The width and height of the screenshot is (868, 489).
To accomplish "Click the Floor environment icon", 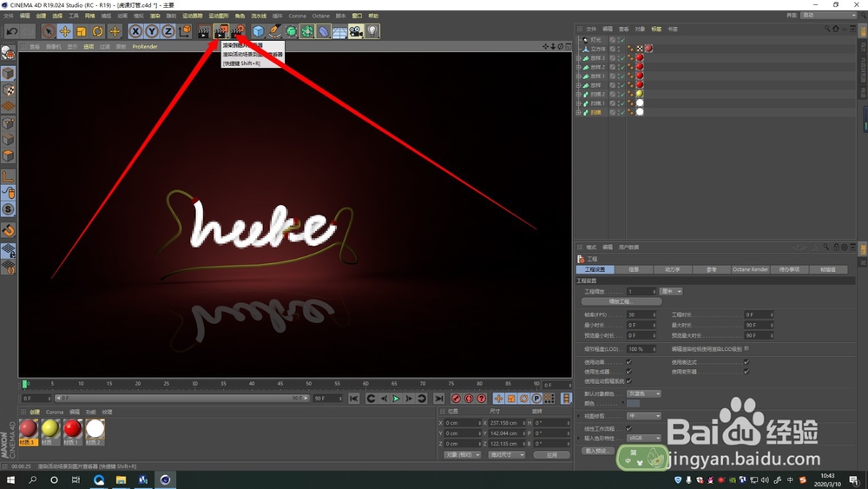I will 339,31.
